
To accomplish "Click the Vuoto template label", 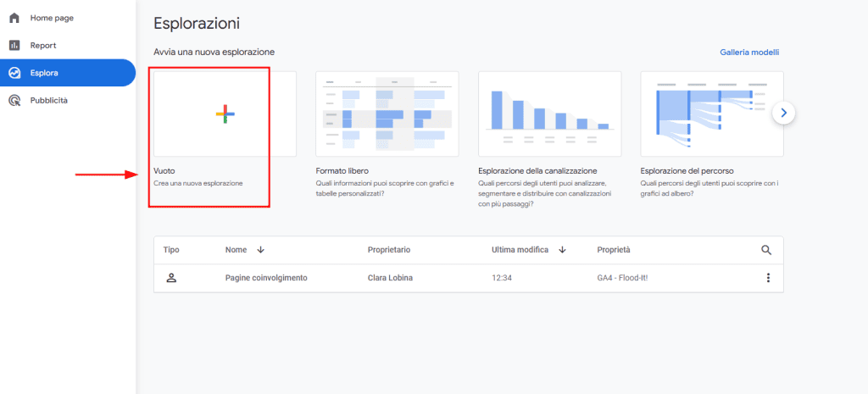I will [164, 171].
